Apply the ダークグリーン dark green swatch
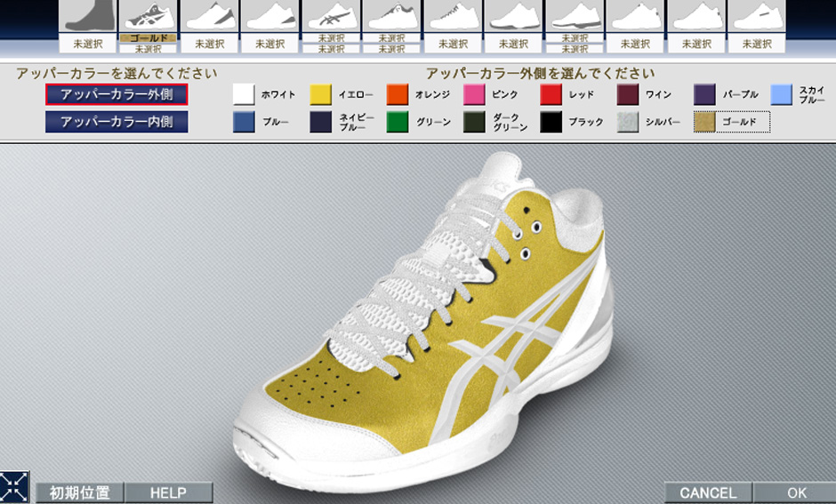836x504 pixels. [x=474, y=122]
